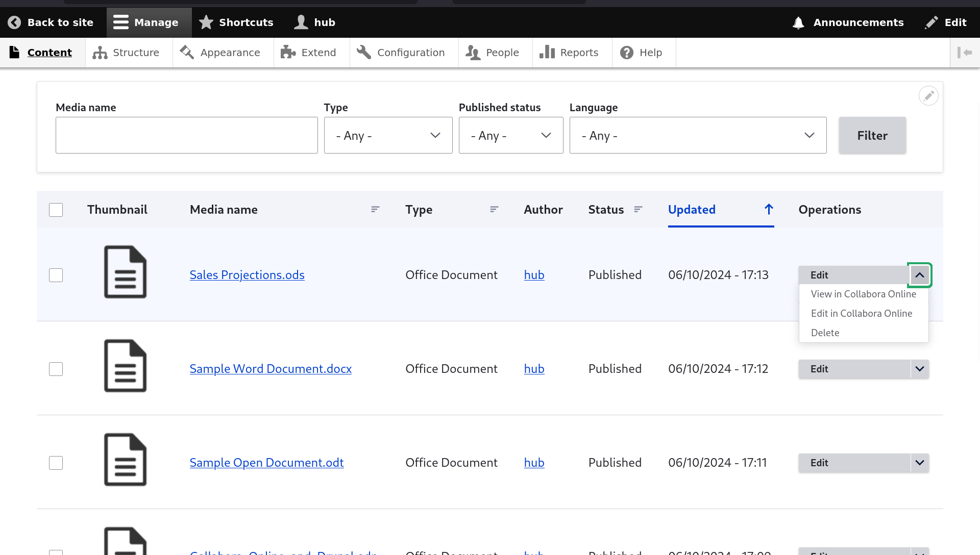Click the pencil icon on filter block
This screenshot has width=980, height=555.
point(928,96)
